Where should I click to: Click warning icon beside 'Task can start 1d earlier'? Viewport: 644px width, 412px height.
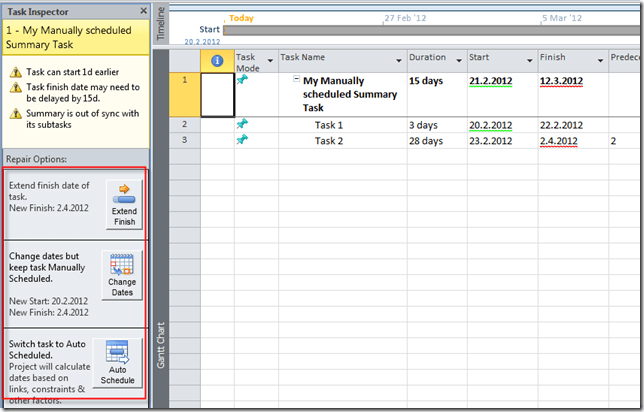14,72
